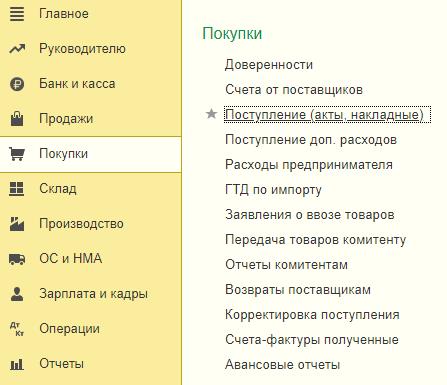The image size is (447, 385).
Task: Click the trend chart icon for Руководителю
Action: click(x=17, y=49)
